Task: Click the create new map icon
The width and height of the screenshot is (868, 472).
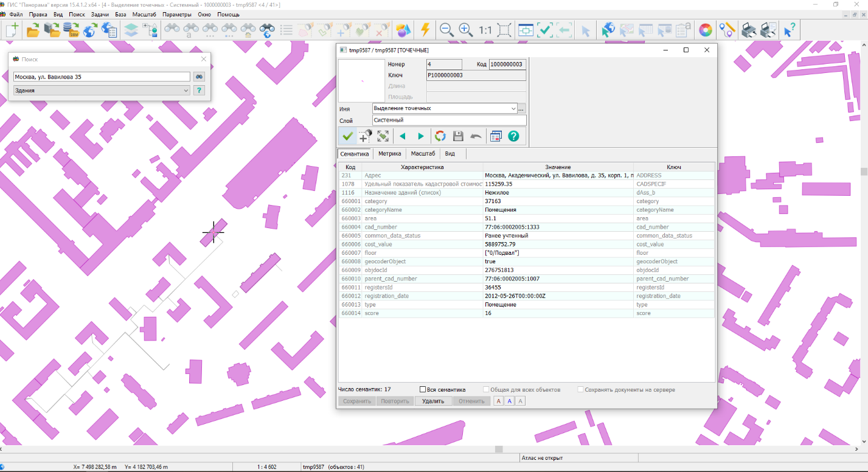Action: click(x=12, y=30)
